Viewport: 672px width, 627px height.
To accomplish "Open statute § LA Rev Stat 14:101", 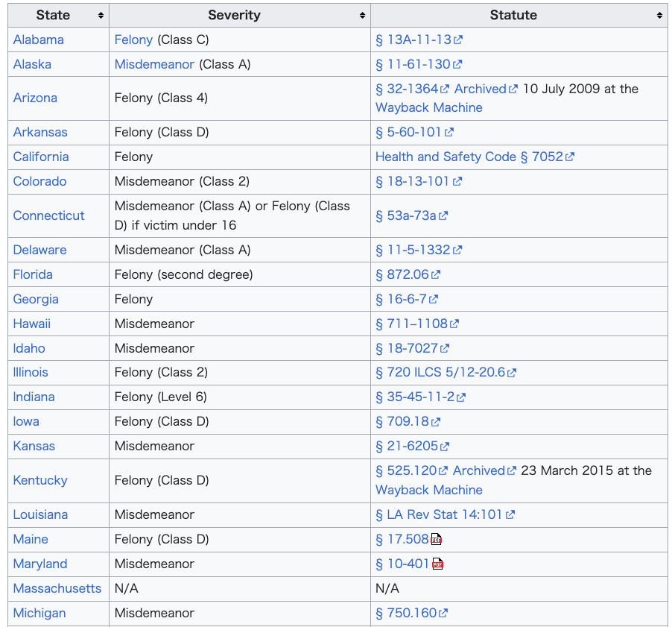I will click(x=440, y=514).
